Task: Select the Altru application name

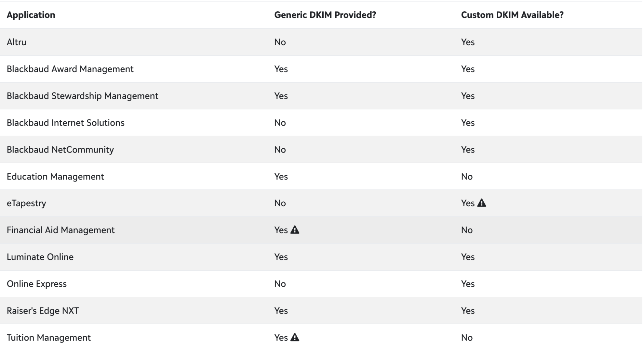Action: click(17, 42)
